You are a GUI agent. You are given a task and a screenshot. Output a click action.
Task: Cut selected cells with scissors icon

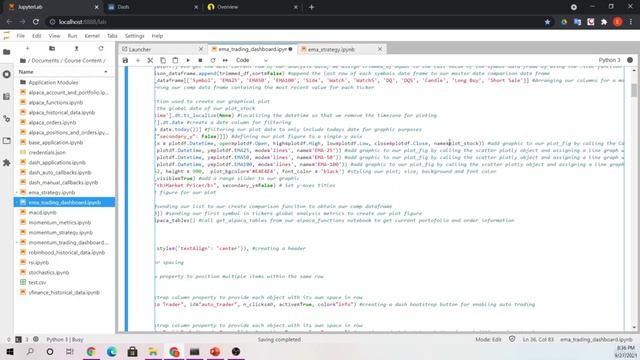[x=150, y=60]
